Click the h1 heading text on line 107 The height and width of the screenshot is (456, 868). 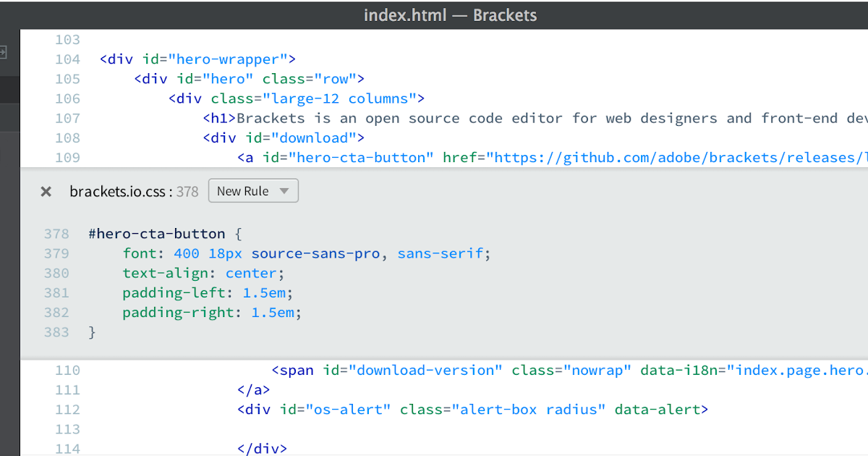coord(552,118)
